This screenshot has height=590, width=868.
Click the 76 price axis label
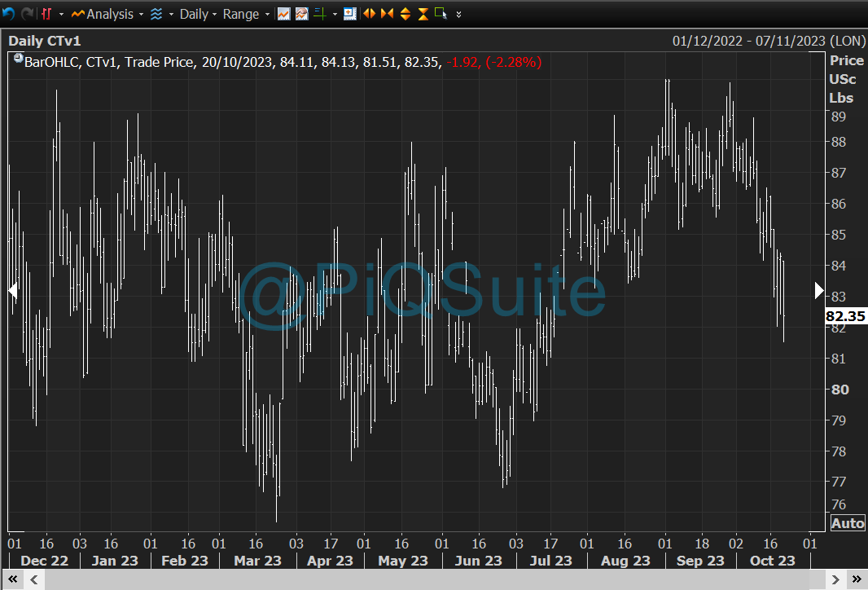pyautogui.click(x=838, y=504)
